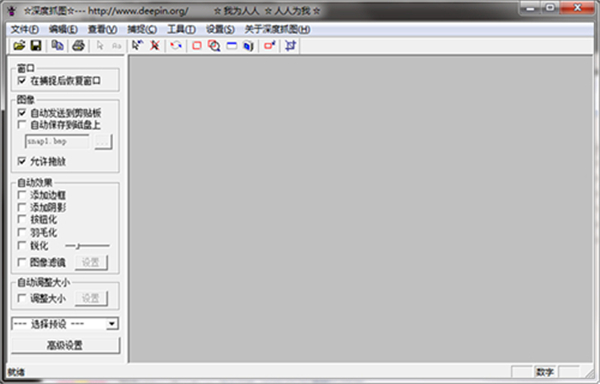Toggle 自动发送到剪贴板 checkbox

click(x=22, y=113)
